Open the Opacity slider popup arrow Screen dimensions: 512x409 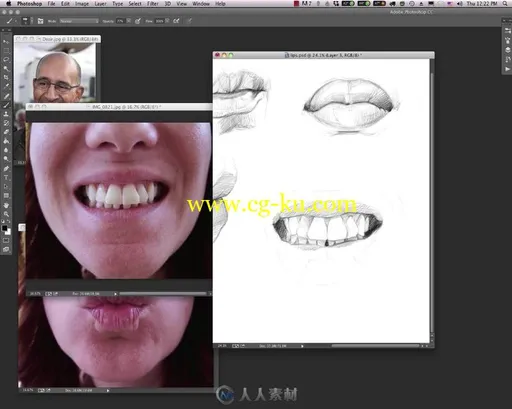click(129, 21)
